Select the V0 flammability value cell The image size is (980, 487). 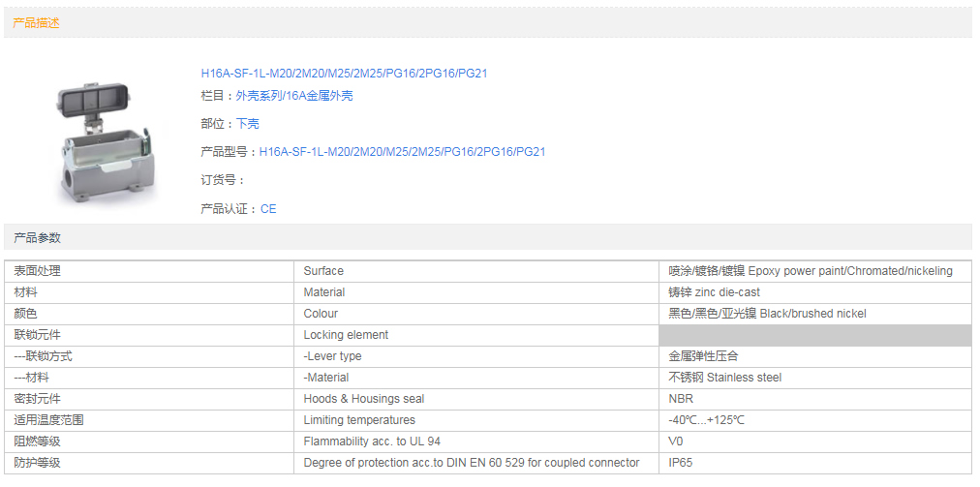point(676,441)
